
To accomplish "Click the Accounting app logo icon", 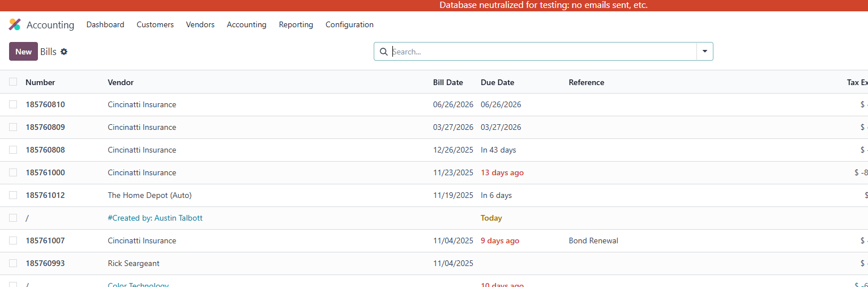I will (15, 25).
